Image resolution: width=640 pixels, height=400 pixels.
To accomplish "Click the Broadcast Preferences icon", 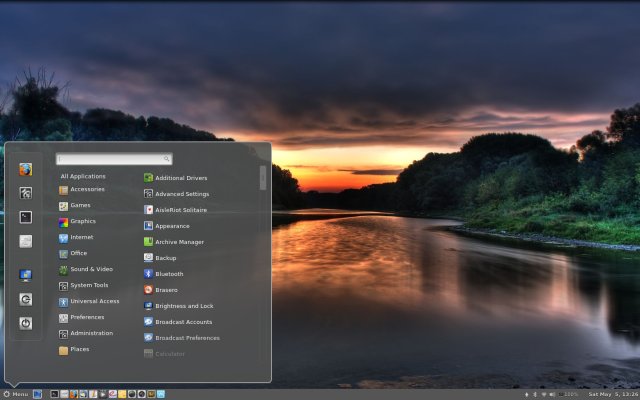I will tap(149, 338).
